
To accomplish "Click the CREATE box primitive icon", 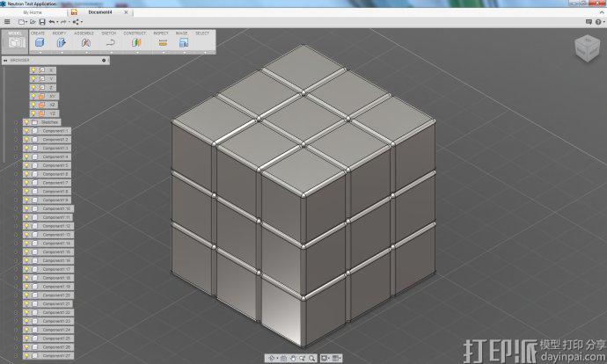I will coord(40,42).
